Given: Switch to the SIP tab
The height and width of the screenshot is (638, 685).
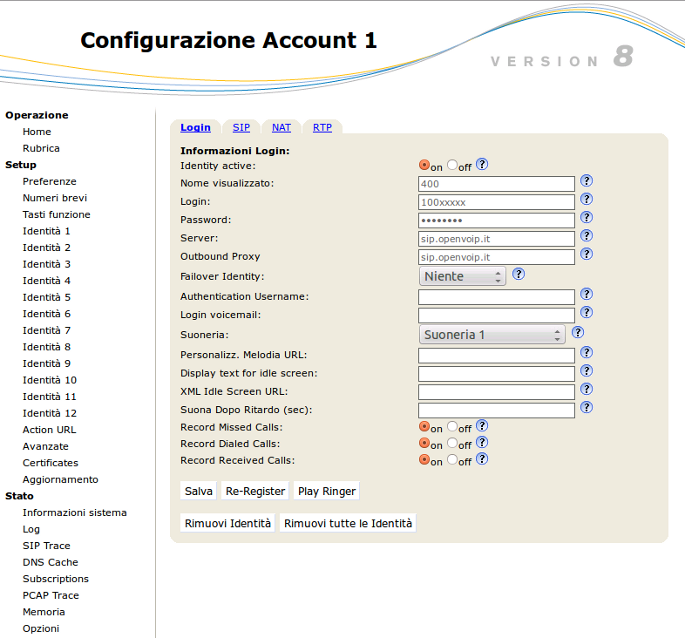Looking at the screenshot, I should click(241, 127).
